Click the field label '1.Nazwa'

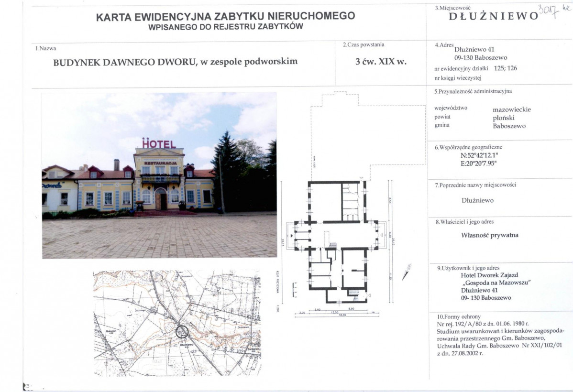46,48
